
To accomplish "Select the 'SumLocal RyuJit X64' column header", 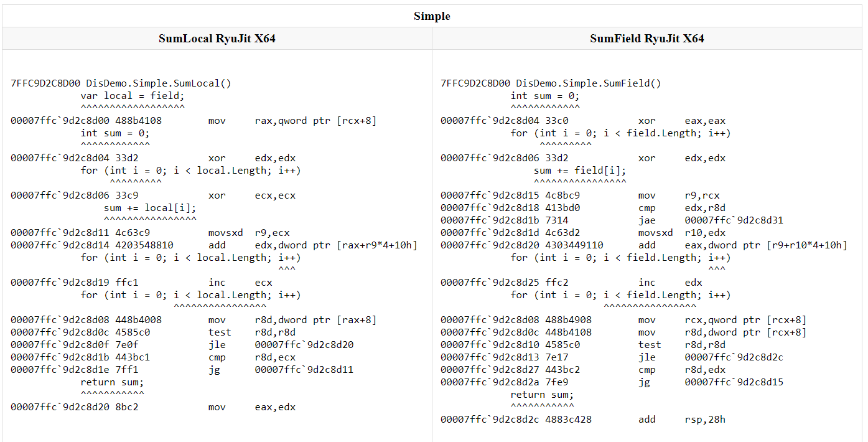I will click(x=217, y=39).
